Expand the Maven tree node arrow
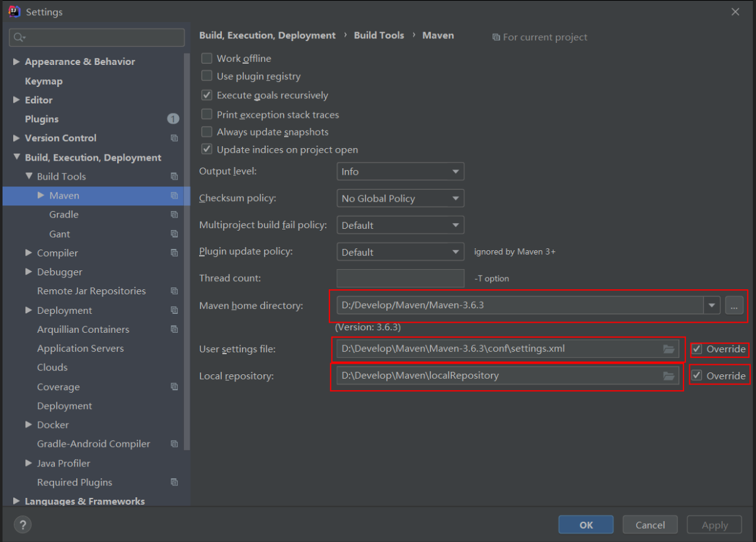The width and height of the screenshot is (756, 542). 41,195
